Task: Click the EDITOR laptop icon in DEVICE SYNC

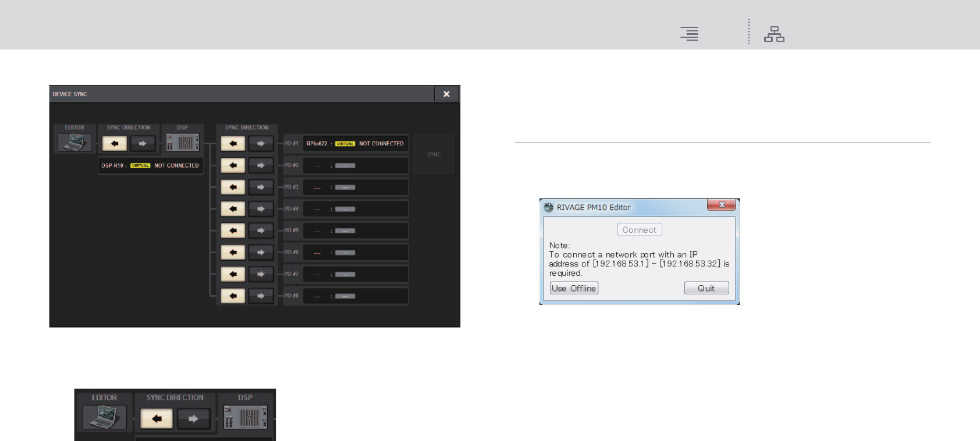Action: (x=74, y=143)
